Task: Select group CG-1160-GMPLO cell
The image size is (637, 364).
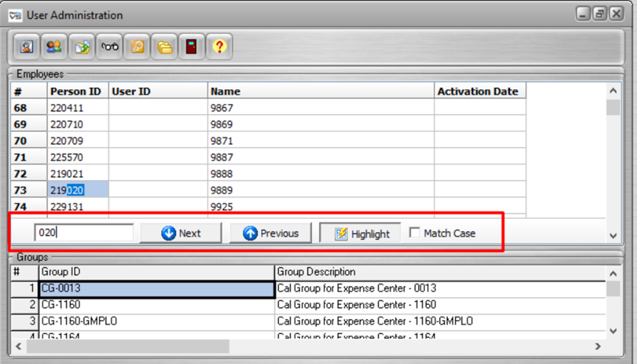Action: [157, 321]
